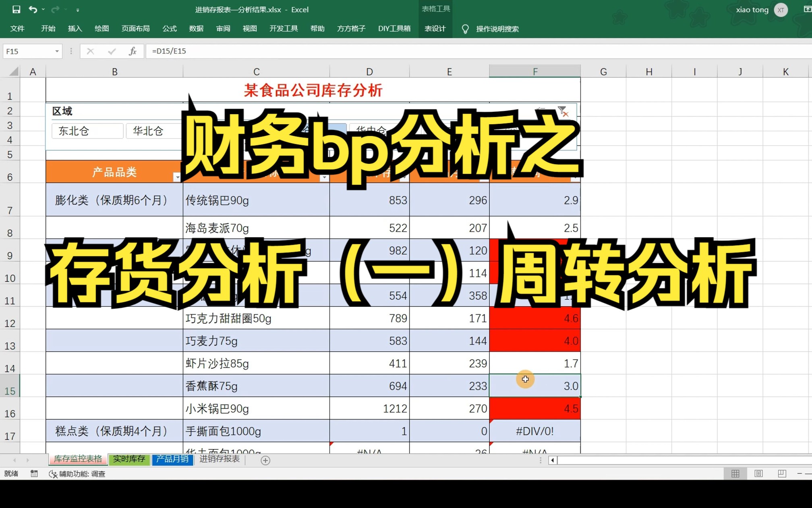
Task: Click the insert function fx icon
Action: tap(133, 51)
